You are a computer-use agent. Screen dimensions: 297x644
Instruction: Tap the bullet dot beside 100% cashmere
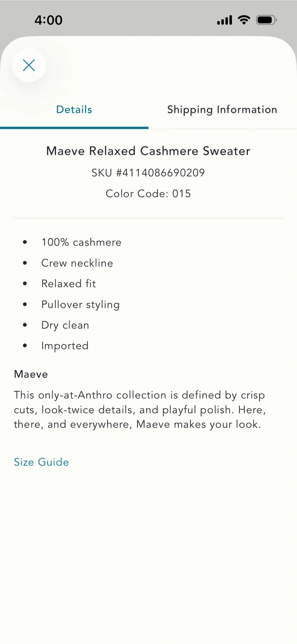[x=25, y=242]
